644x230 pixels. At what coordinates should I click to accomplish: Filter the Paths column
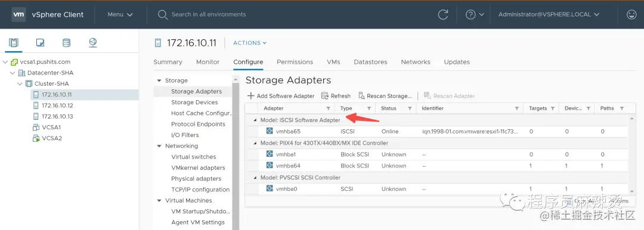coord(622,108)
